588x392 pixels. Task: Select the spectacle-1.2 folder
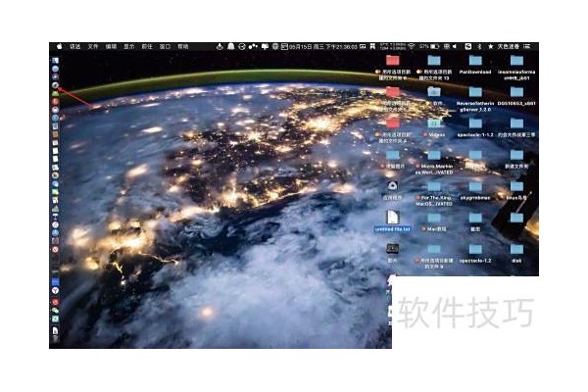pyautogui.click(x=475, y=253)
